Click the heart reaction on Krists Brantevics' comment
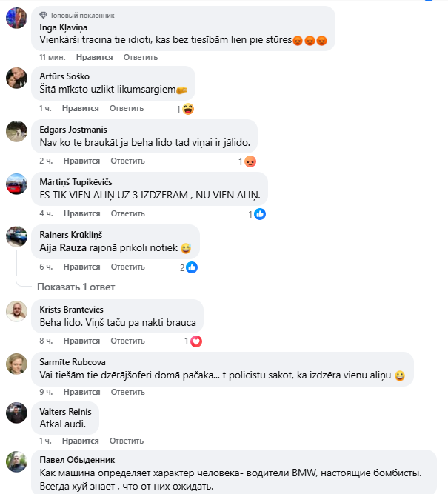 click(x=196, y=341)
